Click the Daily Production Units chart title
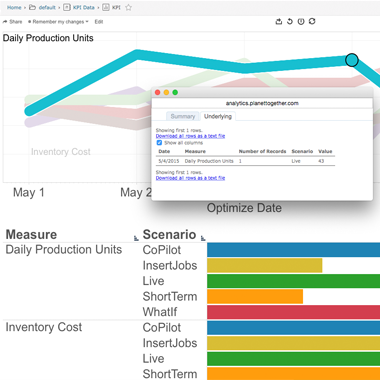Image resolution: width=380 pixels, height=380 pixels. 48,38
